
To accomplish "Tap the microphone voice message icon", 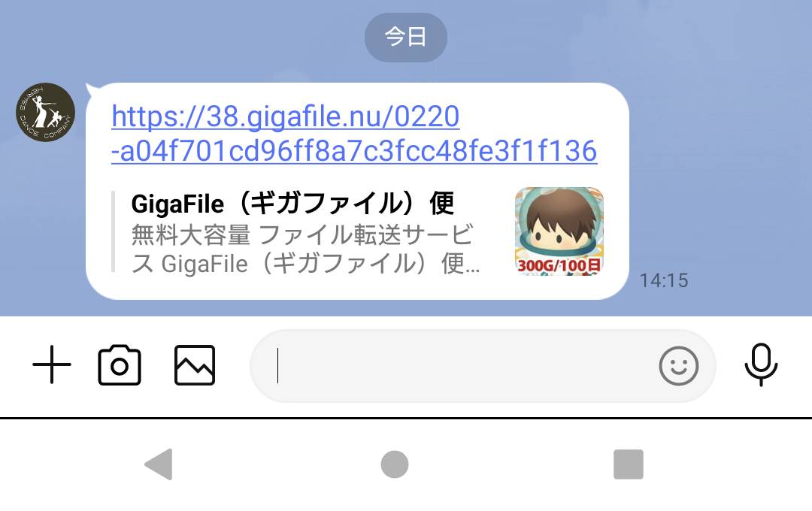I will 761,364.
